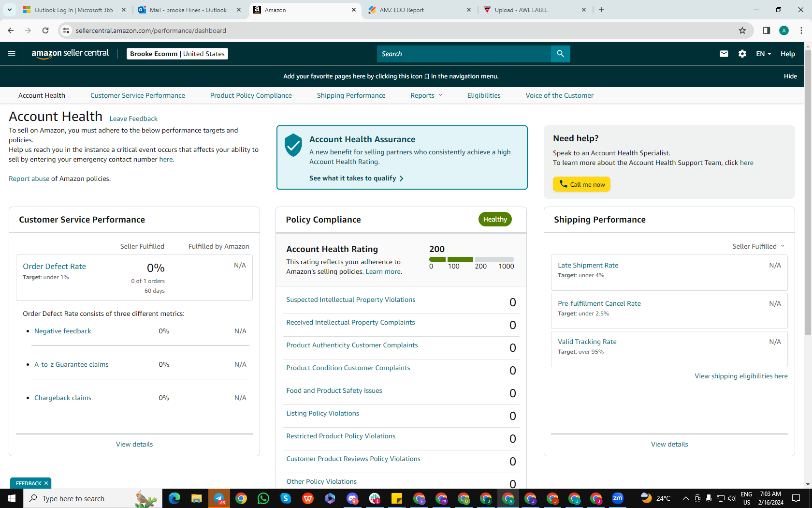The image size is (812, 508).
Task: Open WPS Office from the taskbar
Action: tap(308, 498)
